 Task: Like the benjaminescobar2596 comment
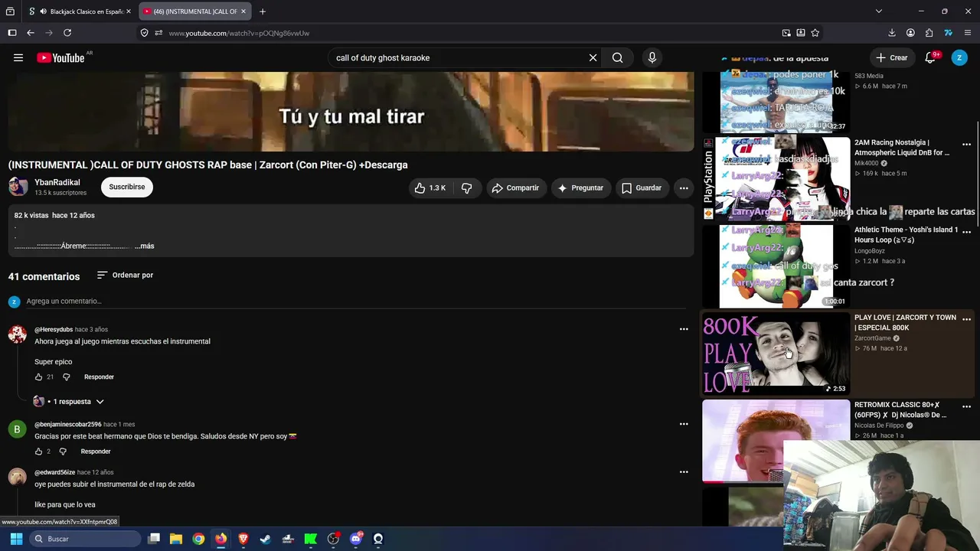coord(39,452)
